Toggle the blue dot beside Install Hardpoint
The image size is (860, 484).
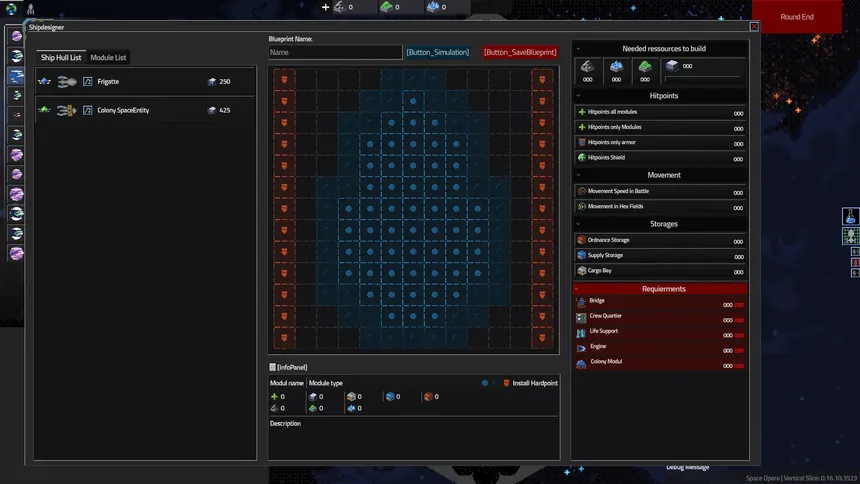485,383
